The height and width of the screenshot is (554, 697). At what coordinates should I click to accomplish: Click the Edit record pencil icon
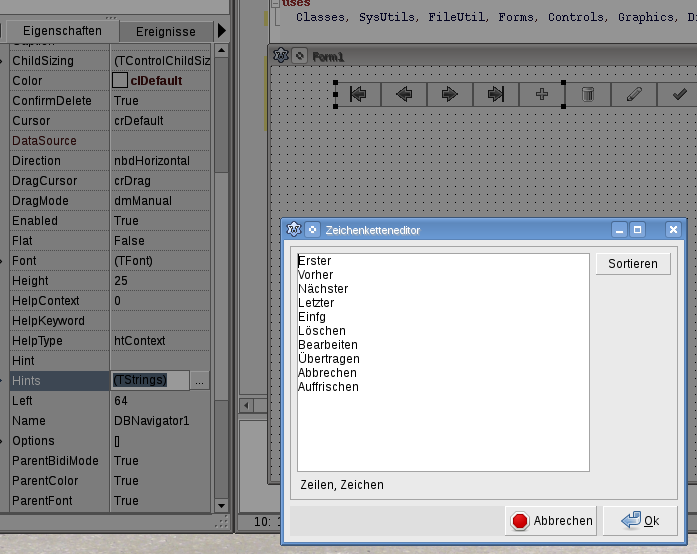tap(634, 94)
